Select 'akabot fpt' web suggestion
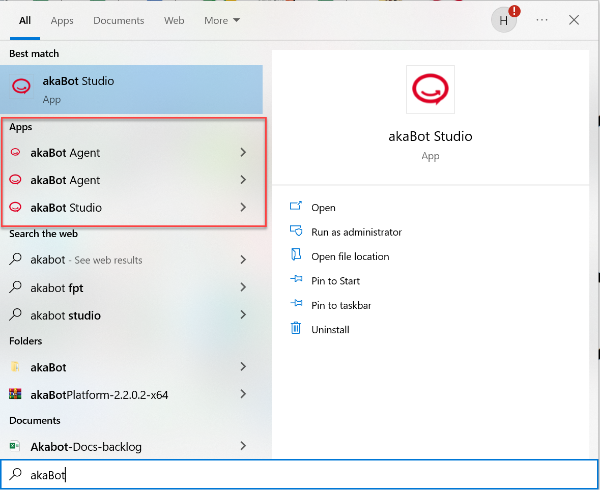The image size is (600, 490). (x=57, y=288)
